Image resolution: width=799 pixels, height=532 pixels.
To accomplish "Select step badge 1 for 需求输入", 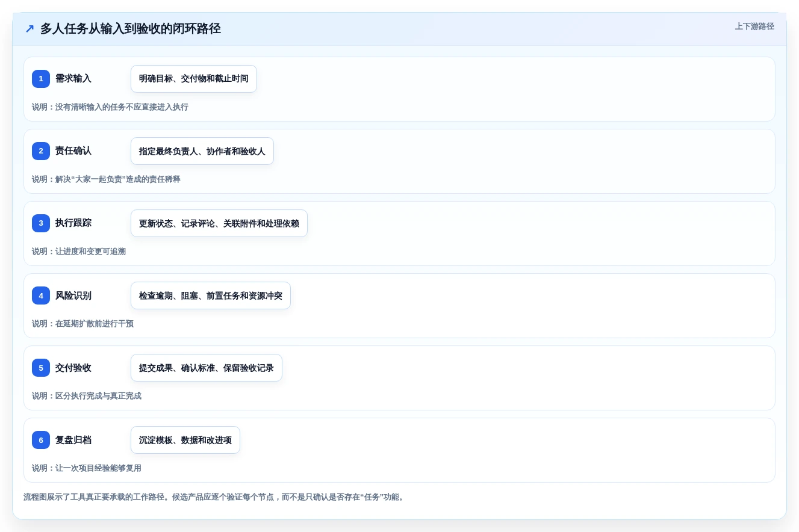I will click(x=41, y=79).
